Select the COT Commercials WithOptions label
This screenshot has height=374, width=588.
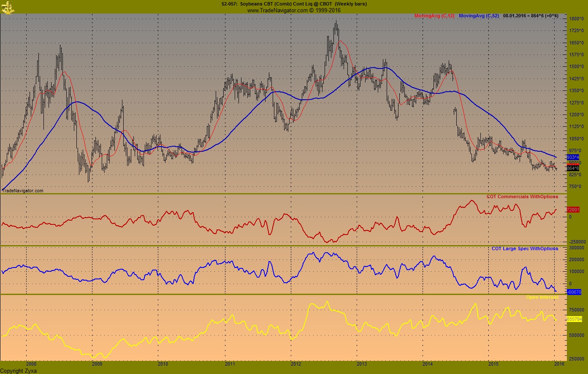(x=522, y=197)
